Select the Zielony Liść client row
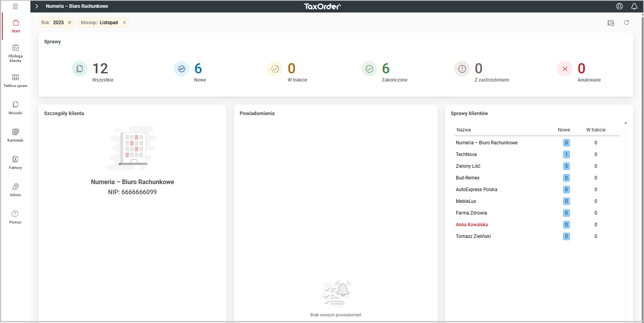644x323 pixels. 468,166
